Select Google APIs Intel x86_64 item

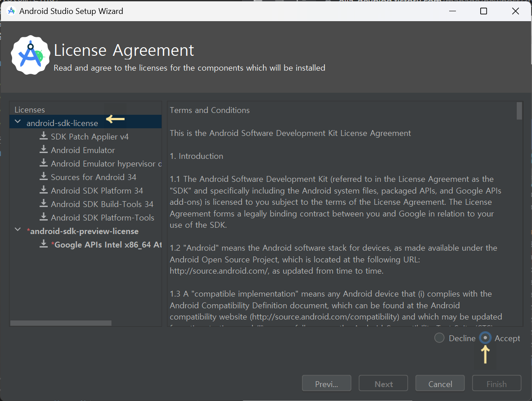(x=106, y=245)
